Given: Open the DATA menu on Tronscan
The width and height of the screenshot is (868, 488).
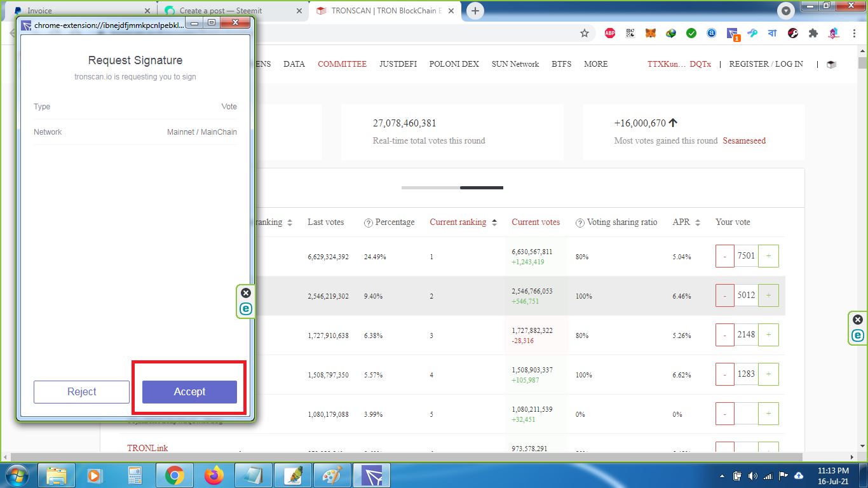Looking at the screenshot, I should coord(294,64).
